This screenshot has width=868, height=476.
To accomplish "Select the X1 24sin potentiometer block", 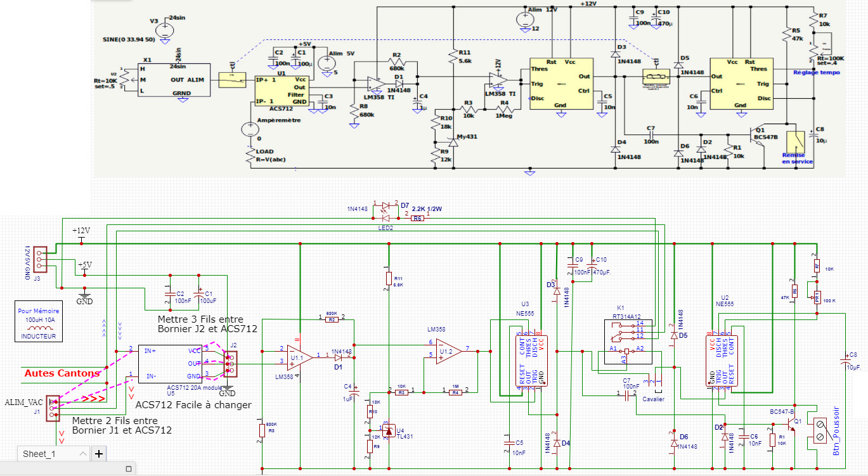I will [174, 80].
